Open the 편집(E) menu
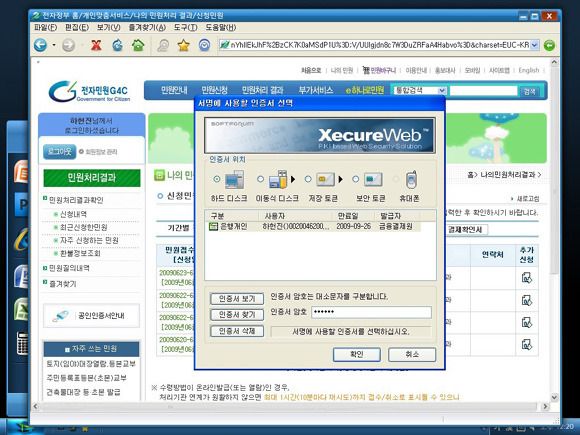 pos(77,27)
